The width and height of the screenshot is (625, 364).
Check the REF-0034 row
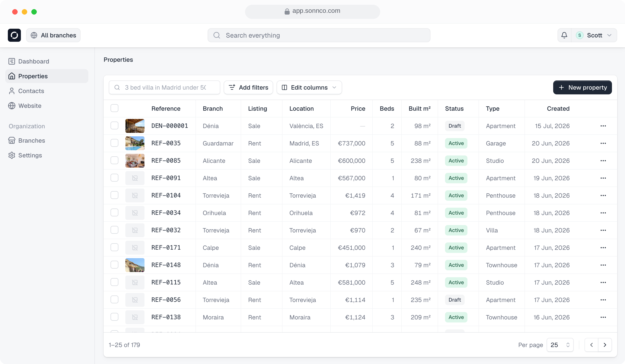(x=114, y=213)
